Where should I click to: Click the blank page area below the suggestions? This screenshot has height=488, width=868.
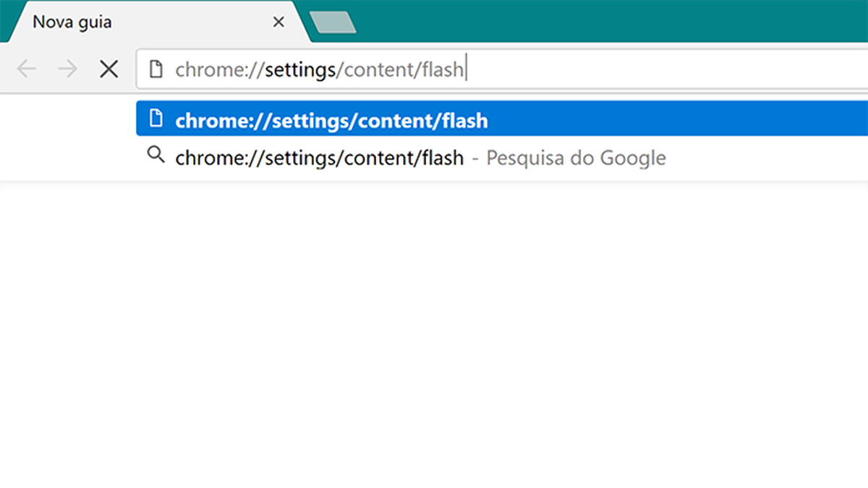(x=434, y=333)
